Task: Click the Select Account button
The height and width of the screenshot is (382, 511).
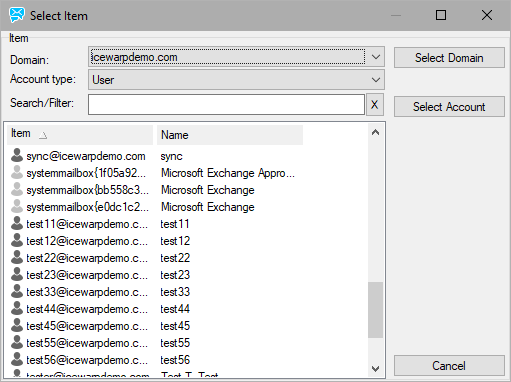Action: click(x=449, y=107)
